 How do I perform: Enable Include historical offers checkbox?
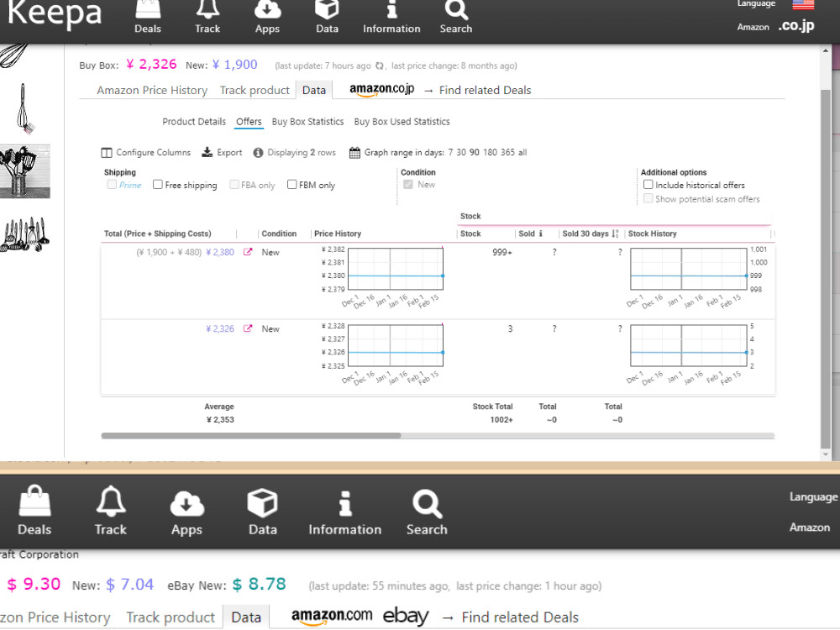pos(648,184)
